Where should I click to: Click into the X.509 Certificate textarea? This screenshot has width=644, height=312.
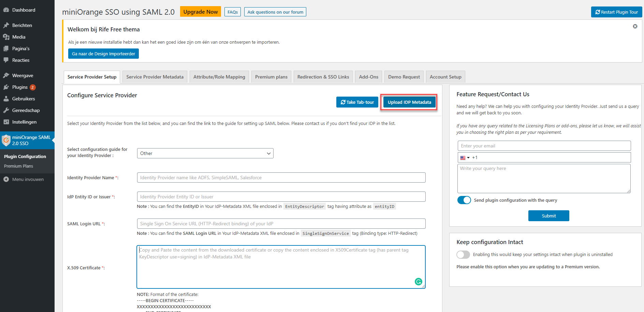click(x=281, y=267)
